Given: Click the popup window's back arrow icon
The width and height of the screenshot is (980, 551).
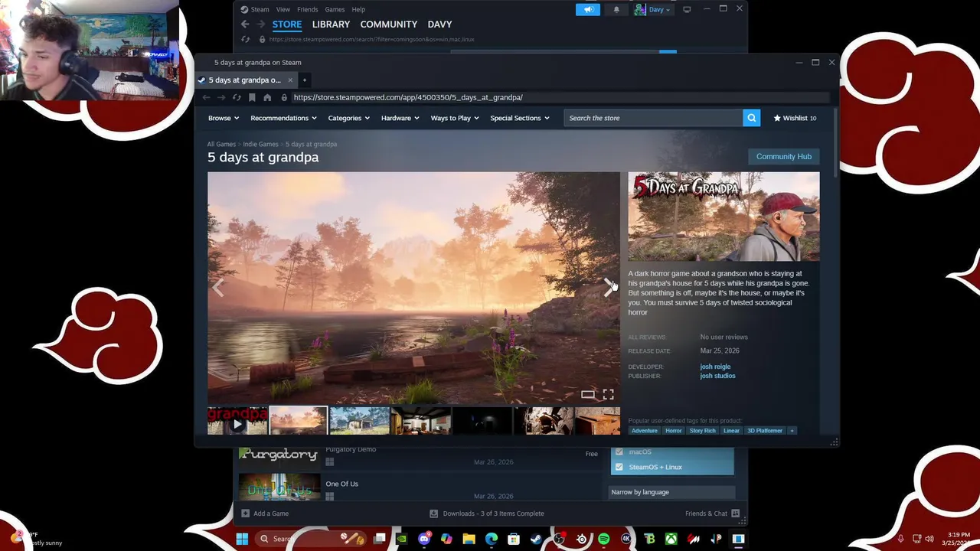Looking at the screenshot, I should pyautogui.click(x=206, y=97).
